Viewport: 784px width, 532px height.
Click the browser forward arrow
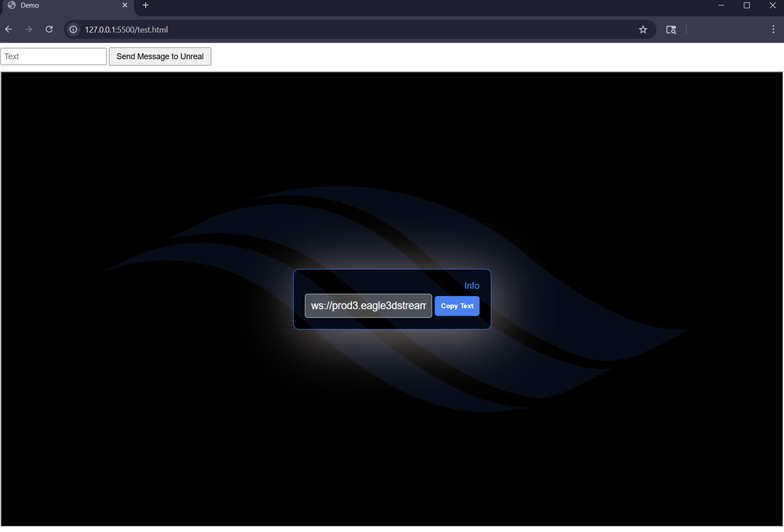(x=28, y=29)
